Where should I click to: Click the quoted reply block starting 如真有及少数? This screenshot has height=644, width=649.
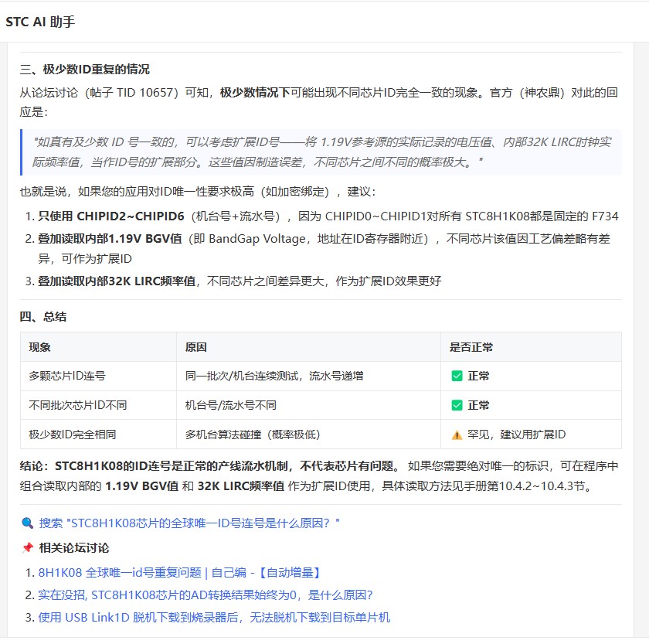[321, 152]
